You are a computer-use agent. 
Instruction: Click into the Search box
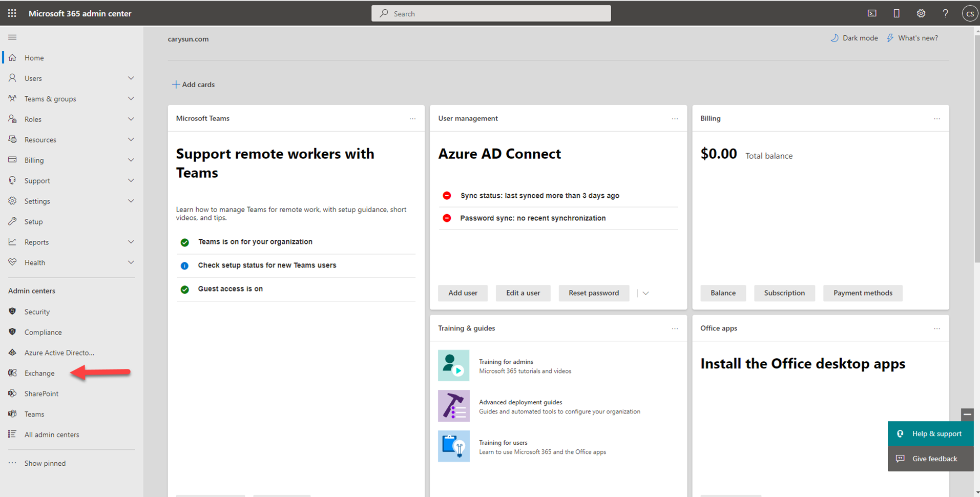pos(491,13)
